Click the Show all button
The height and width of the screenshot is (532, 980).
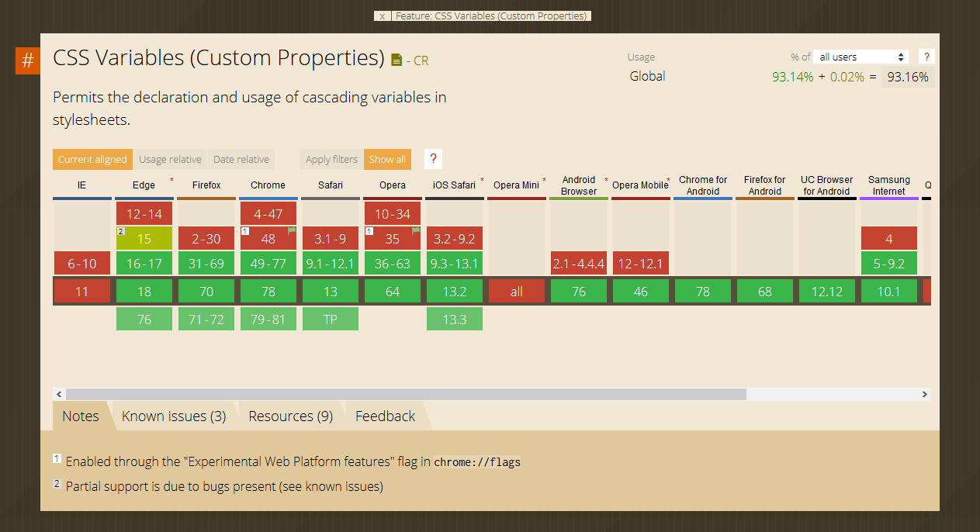pos(387,158)
